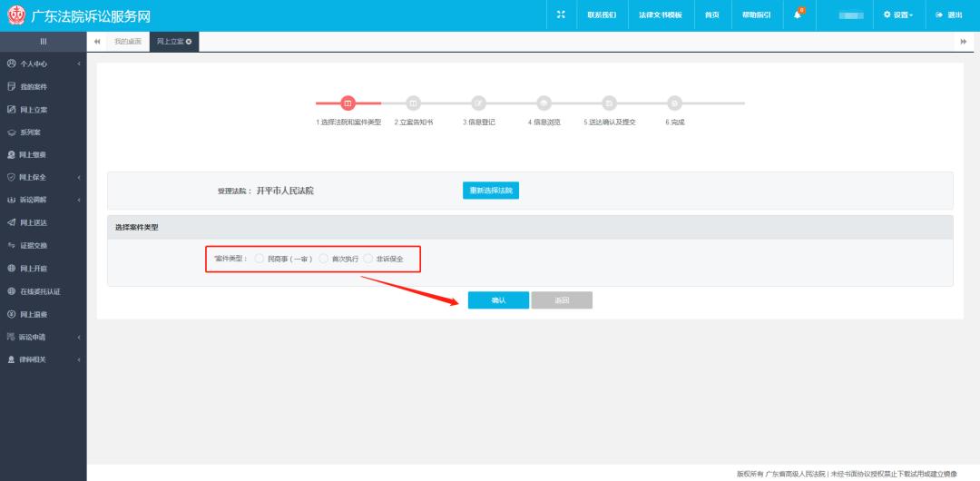This screenshot has height=481, width=980.
Task: Click the 退出 logout text link
Action: (x=955, y=15)
